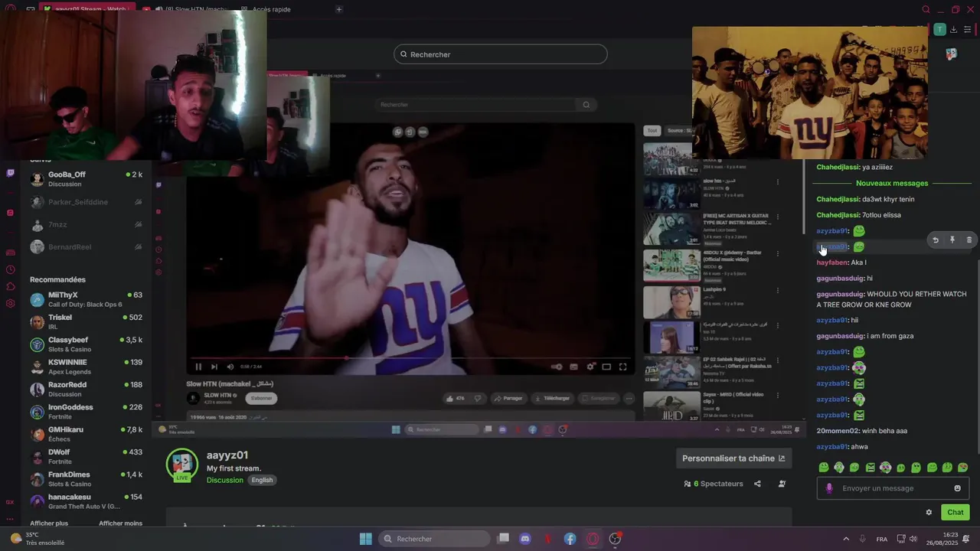Open 'Discussion' category link

(x=224, y=480)
